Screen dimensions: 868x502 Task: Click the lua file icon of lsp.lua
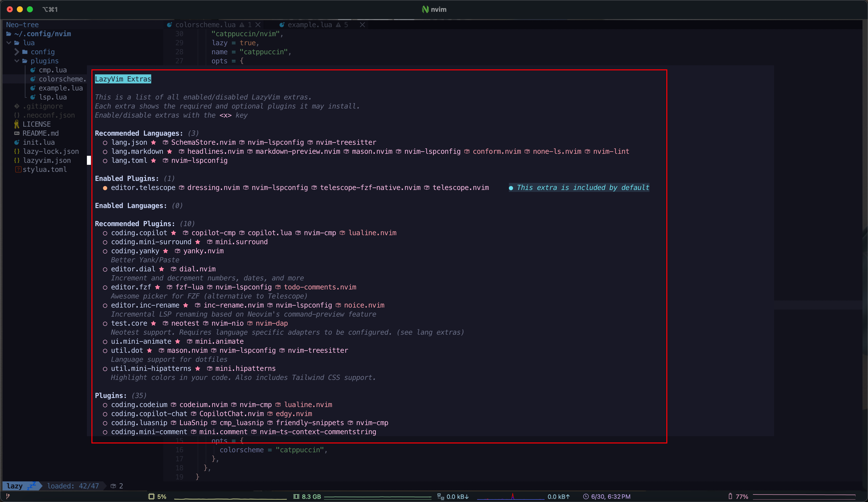pyautogui.click(x=33, y=97)
